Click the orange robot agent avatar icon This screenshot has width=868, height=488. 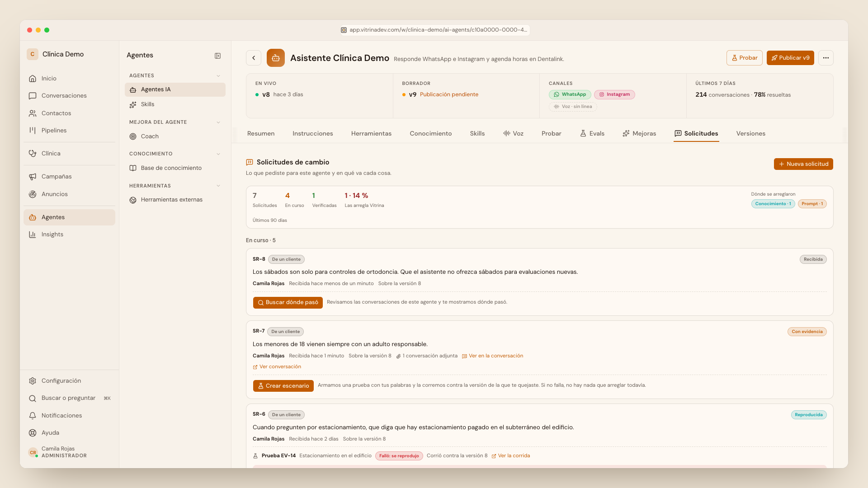[x=276, y=58]
